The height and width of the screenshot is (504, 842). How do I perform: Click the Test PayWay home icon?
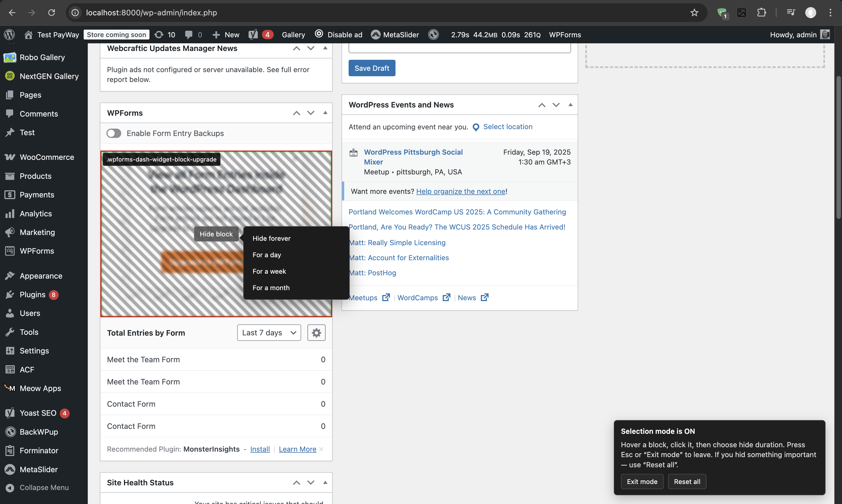[29, 35]
